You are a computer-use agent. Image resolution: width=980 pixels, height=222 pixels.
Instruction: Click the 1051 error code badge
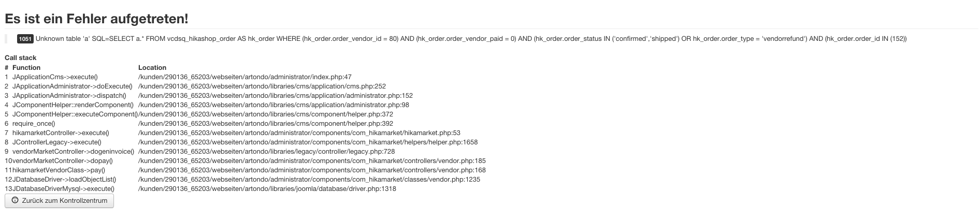25,39
